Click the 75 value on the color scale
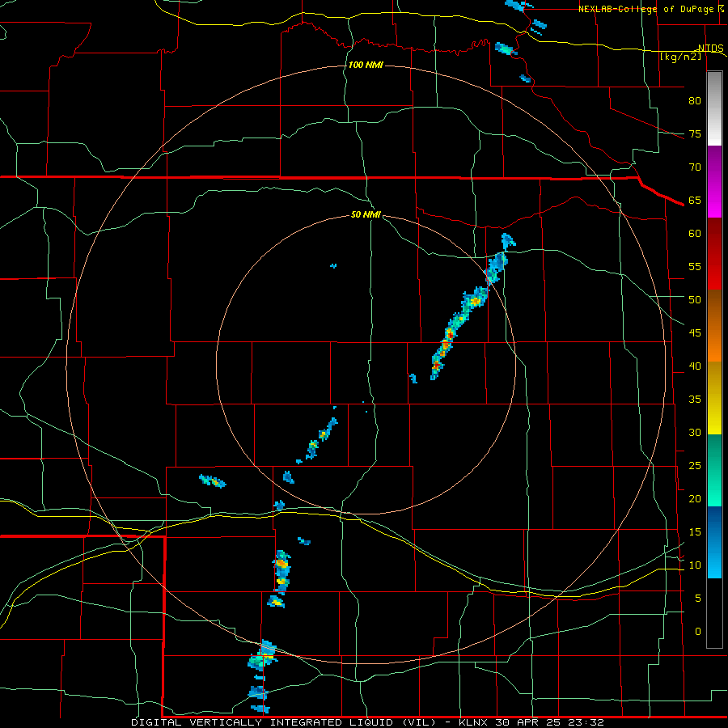Viewport: 728px width, 728px height. point(695,133)
